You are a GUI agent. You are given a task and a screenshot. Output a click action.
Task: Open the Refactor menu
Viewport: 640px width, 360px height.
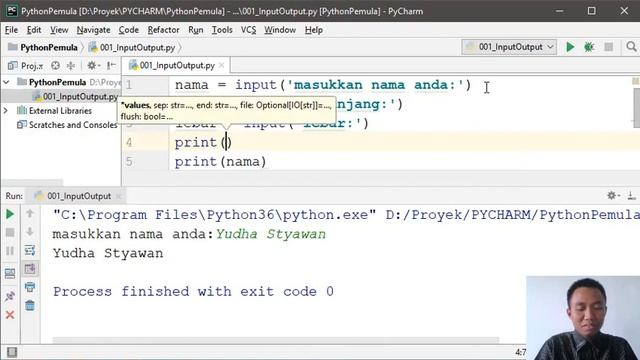point(163,30)
